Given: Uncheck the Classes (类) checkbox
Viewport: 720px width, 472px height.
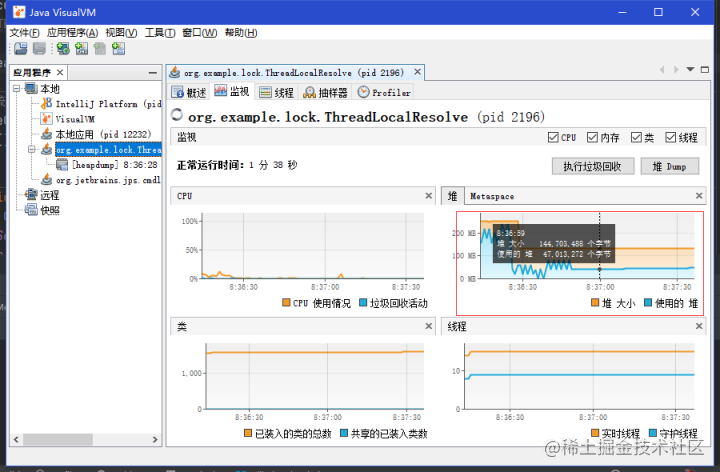Looking at the screenshot, I should pos(636,137).
